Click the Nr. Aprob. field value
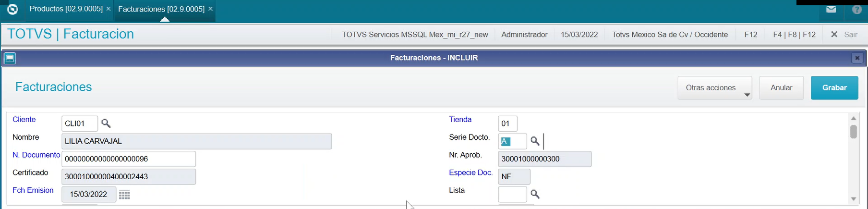 tap(545, 159)
